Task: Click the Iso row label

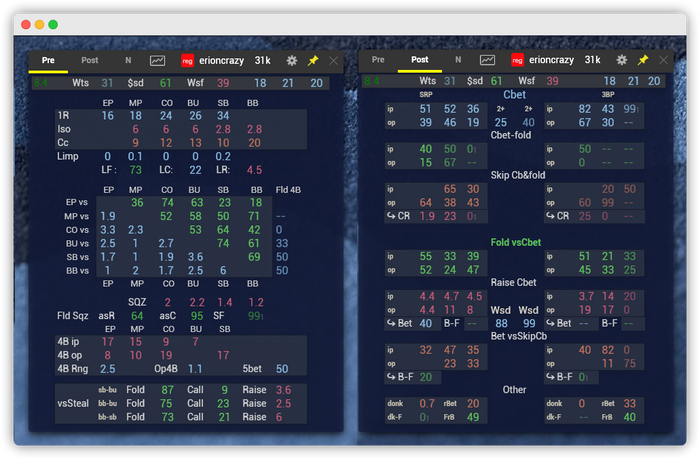Action: [64, 129]
